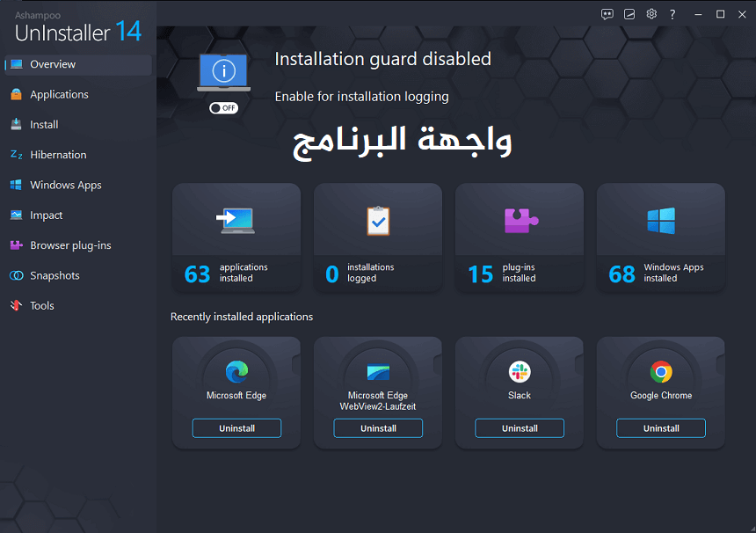The height and width of the screenshot is (533, 756).
Task: Turn on the Installation guard OFF switch
Action: coord(223,108)
